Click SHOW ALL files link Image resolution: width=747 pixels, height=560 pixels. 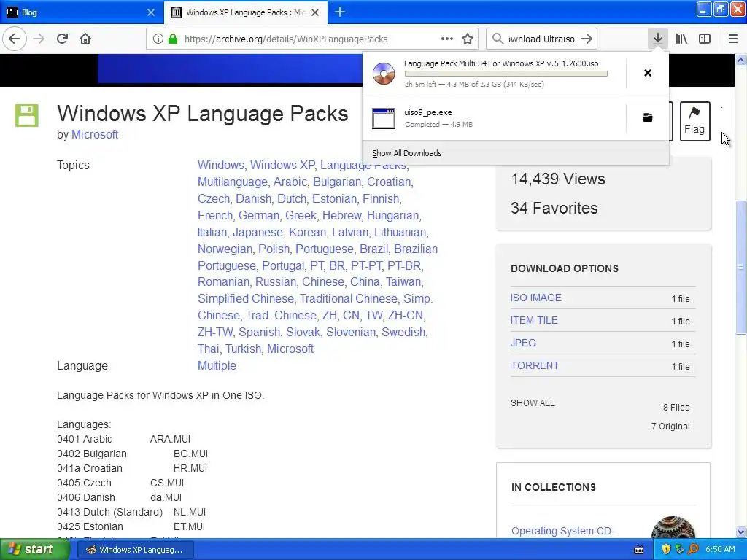533,402
